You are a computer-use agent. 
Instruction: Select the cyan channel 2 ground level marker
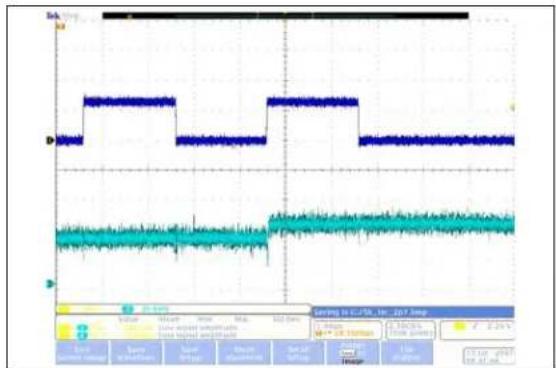click(50, 284)
